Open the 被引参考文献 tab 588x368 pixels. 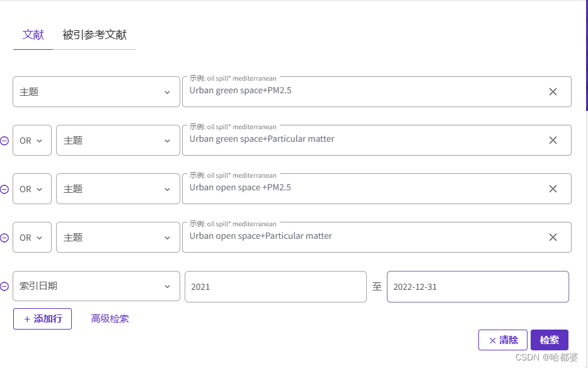pos(95,35)
